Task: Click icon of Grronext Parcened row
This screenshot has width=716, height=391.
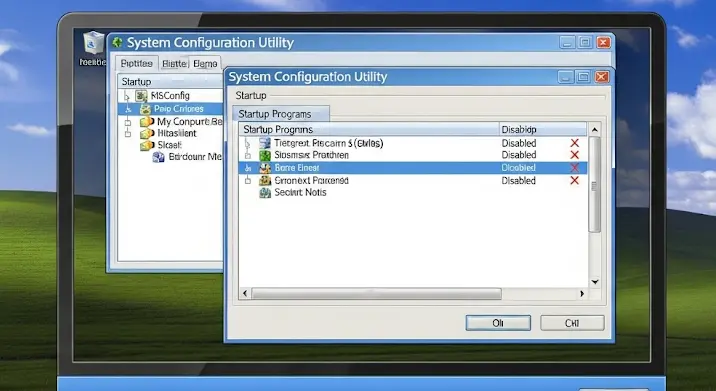Action: pyautogui.click(x=265, y=180)
